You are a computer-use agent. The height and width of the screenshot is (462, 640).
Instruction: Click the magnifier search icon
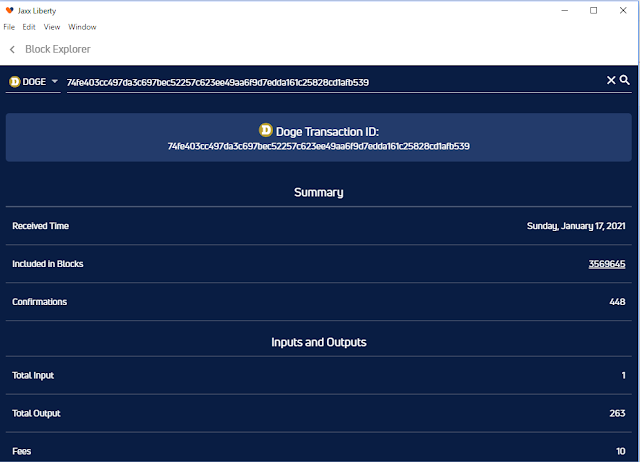click(624, 80)
